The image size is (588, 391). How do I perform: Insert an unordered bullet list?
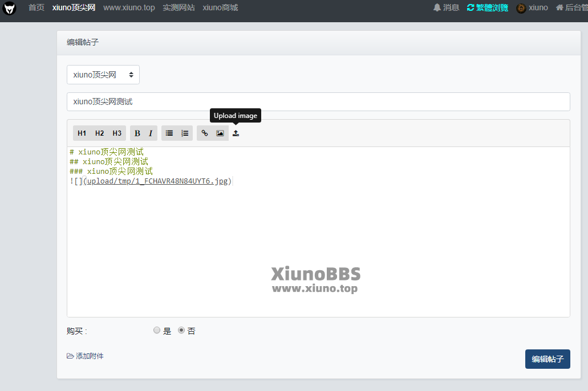tap(169, 133)
